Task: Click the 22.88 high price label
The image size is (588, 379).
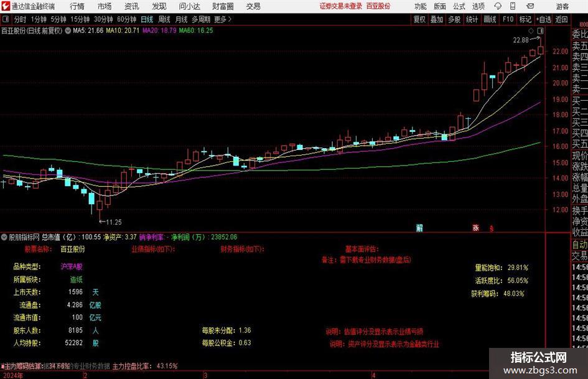Action: 521,40
